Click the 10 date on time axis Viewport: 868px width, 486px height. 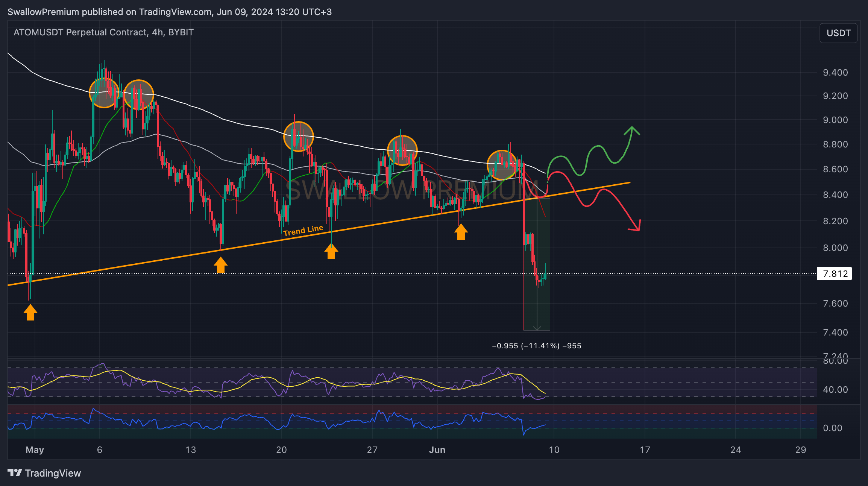click(x=554, y=450)
